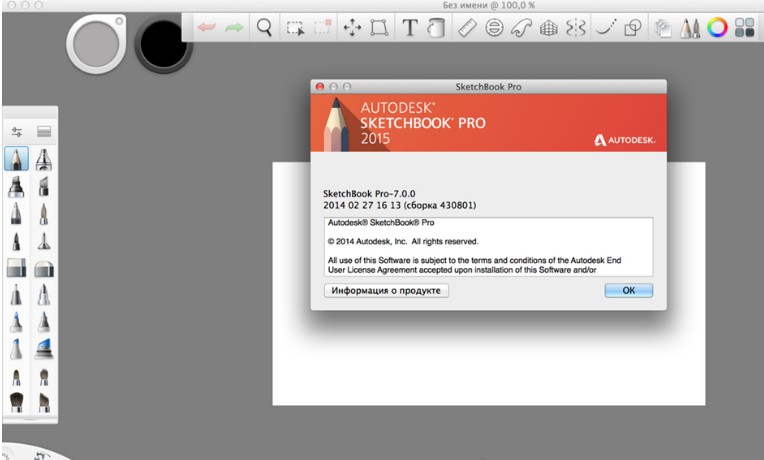The width and height of the screenshot is (764, 460).
Task: Click the Autodesk logo in banner
Action: pos(625,140)
